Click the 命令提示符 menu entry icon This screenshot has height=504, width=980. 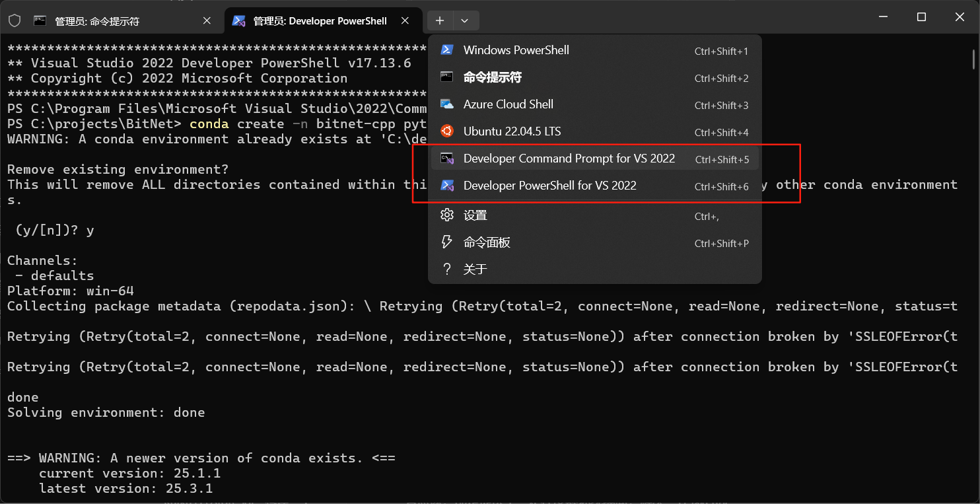(447, 77)
